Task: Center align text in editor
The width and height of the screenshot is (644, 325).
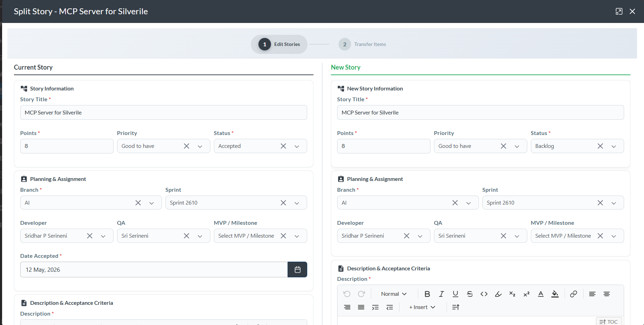Action: click(x=606, y=294)
